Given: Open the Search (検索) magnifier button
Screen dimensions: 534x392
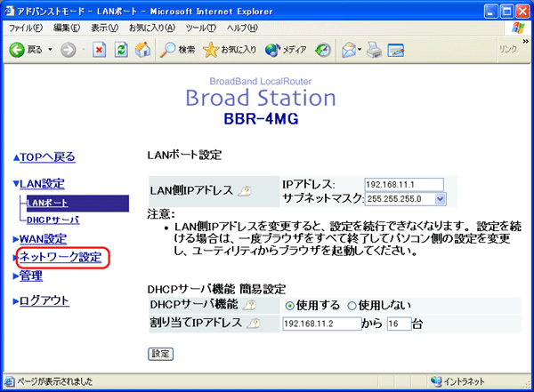Looking at the screenshot, I should 177,50.
